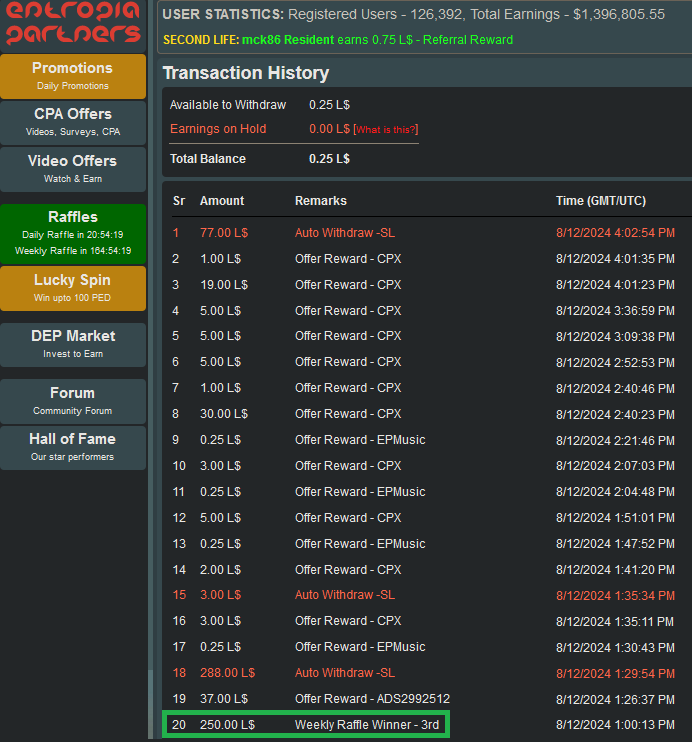Click Offer Reward - EPMusic in row 13
Screen dimensions: 692x742
[x=360, y=544]
